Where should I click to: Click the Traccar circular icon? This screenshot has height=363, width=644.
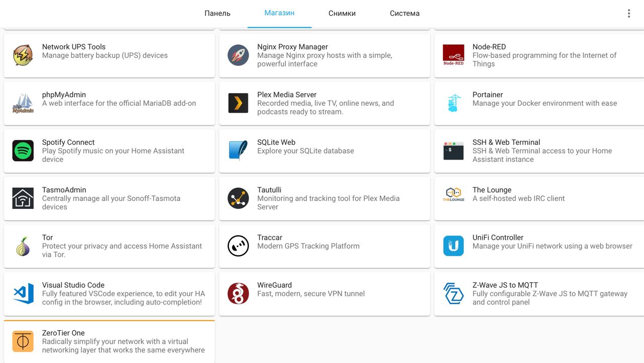click(x=238, y=246)
